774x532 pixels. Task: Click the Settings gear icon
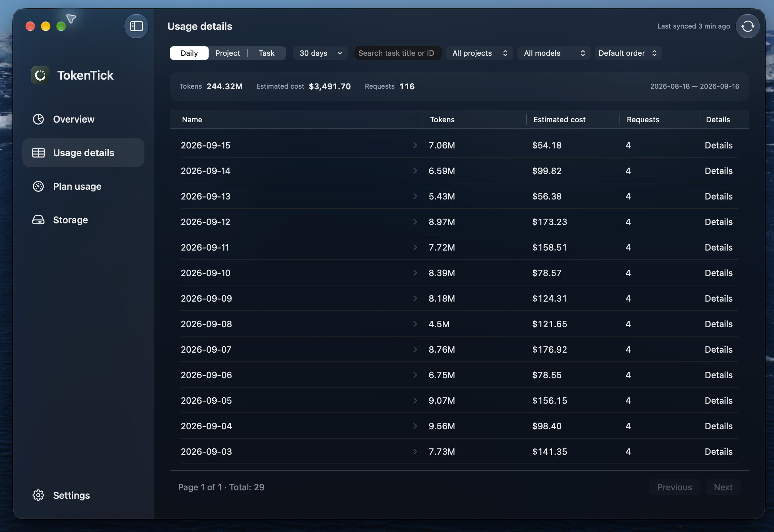point(38,495)
